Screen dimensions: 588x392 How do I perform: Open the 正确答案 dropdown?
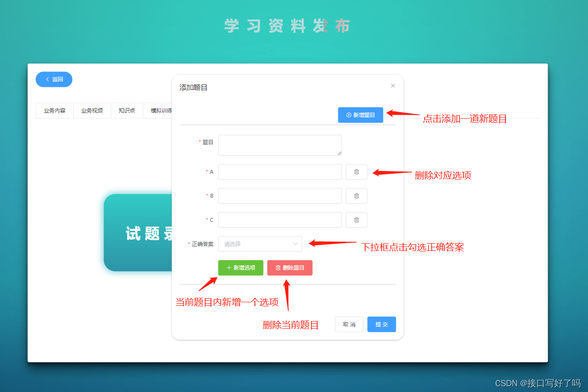pyautogui.click(x=260, y=244)
